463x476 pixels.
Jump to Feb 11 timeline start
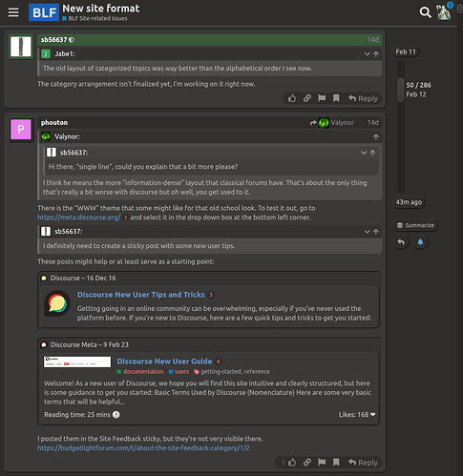click(x=406, y=52)
